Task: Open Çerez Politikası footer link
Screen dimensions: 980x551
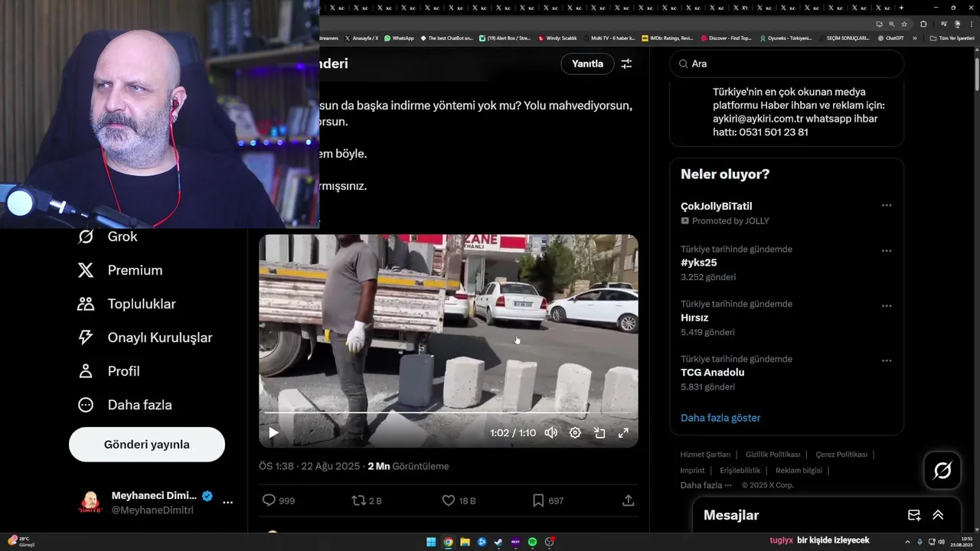Action: pos(841,455)
